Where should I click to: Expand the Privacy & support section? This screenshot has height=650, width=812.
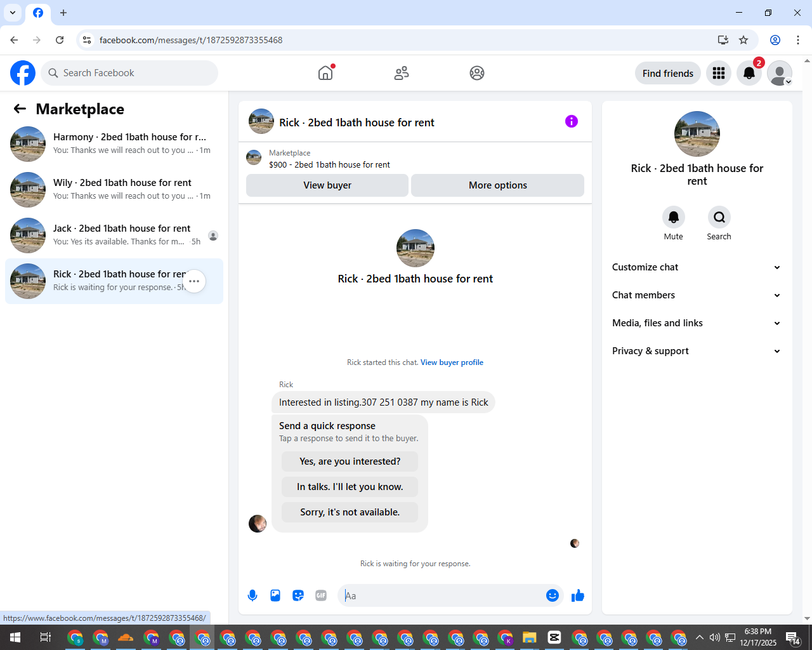click(697, 351)
